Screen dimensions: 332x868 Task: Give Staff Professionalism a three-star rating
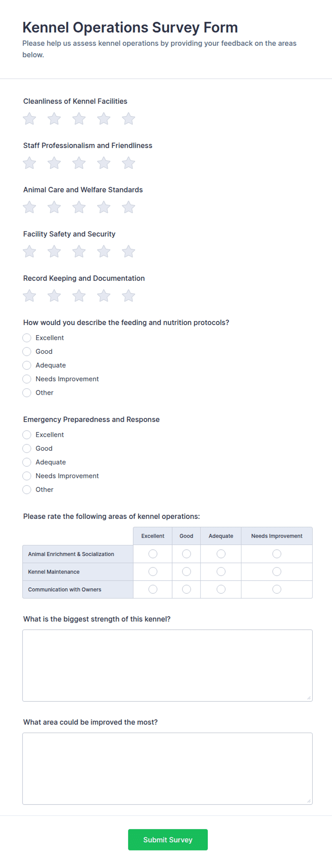click(x=79, y=163)
